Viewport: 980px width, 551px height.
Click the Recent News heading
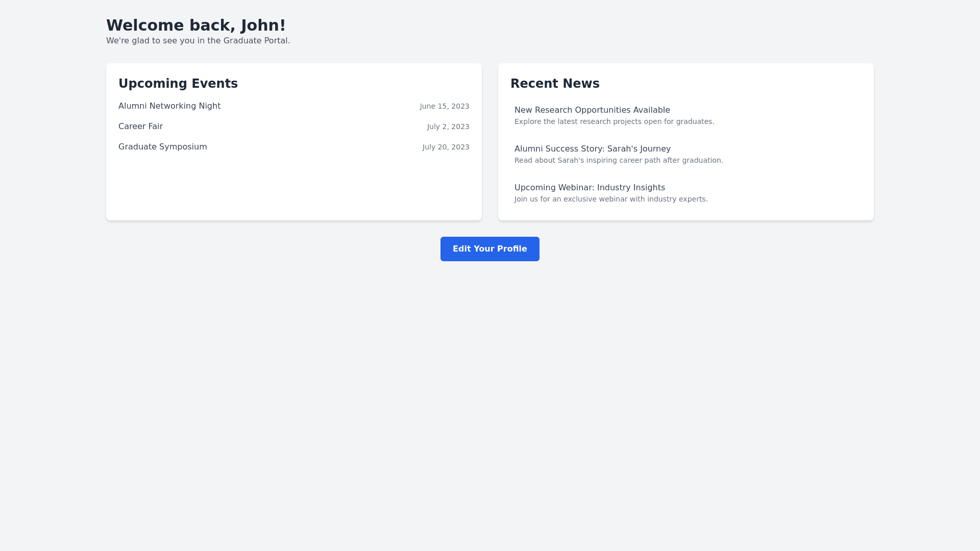[x=554, y=84]
